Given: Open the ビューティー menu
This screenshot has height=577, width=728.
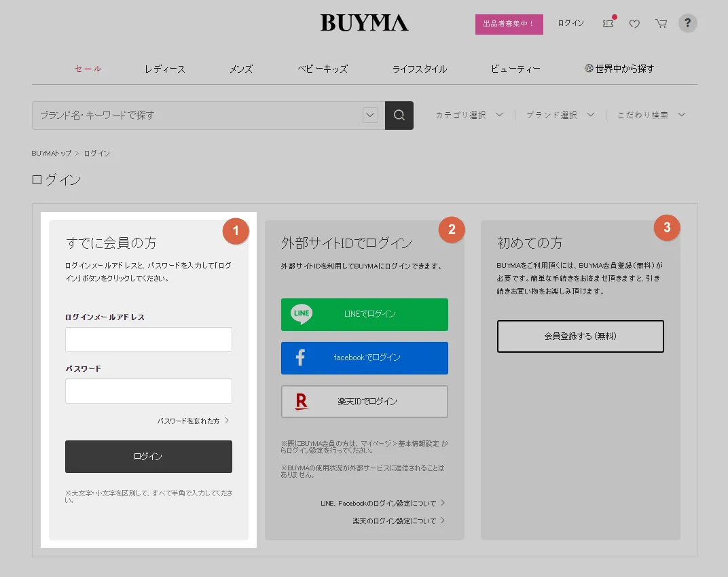Looking at the screenshot, I should point(515,69).
